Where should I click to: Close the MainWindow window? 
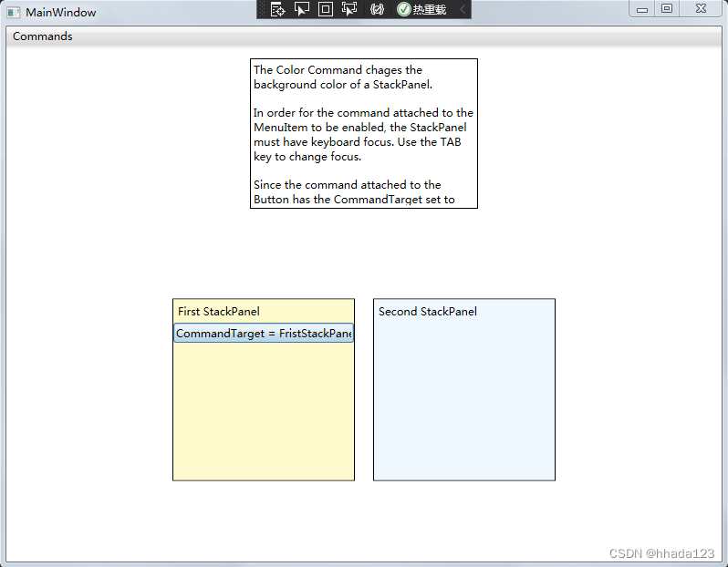click(701, 9)
